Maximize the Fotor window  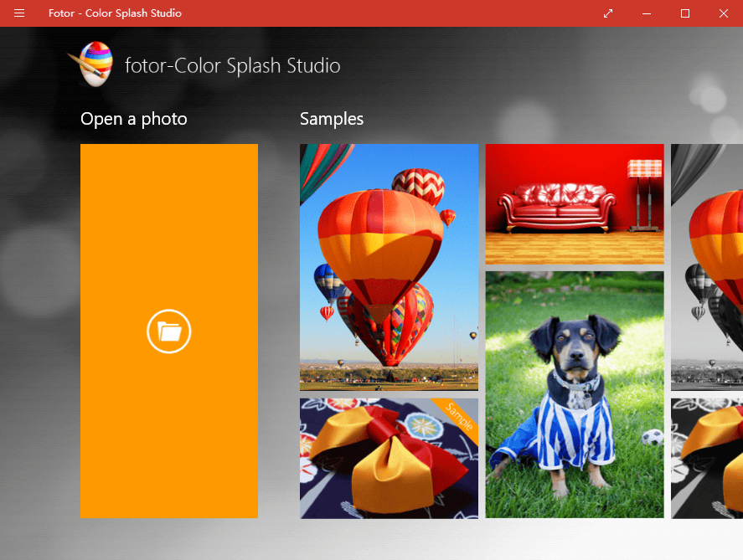684,13
